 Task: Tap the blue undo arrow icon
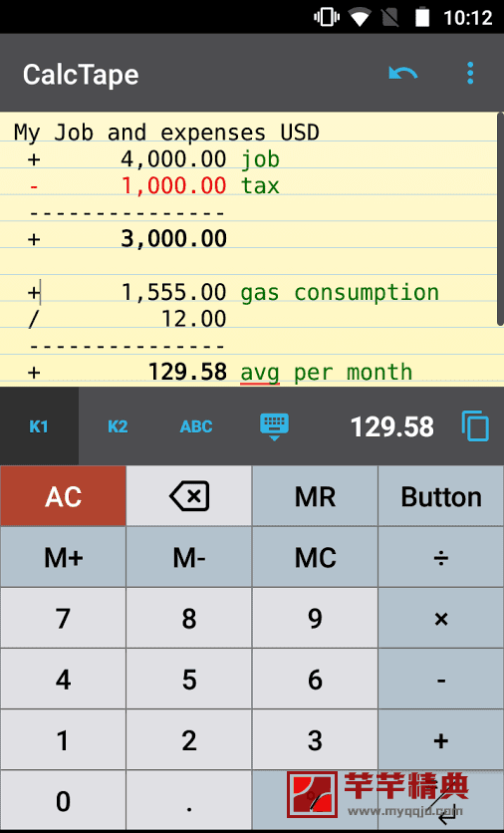(x=403, y=74)
